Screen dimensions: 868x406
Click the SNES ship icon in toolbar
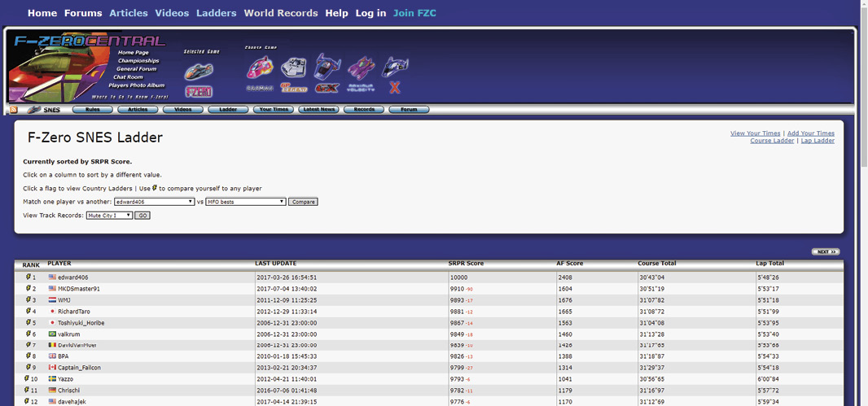(x=34, y=110)
